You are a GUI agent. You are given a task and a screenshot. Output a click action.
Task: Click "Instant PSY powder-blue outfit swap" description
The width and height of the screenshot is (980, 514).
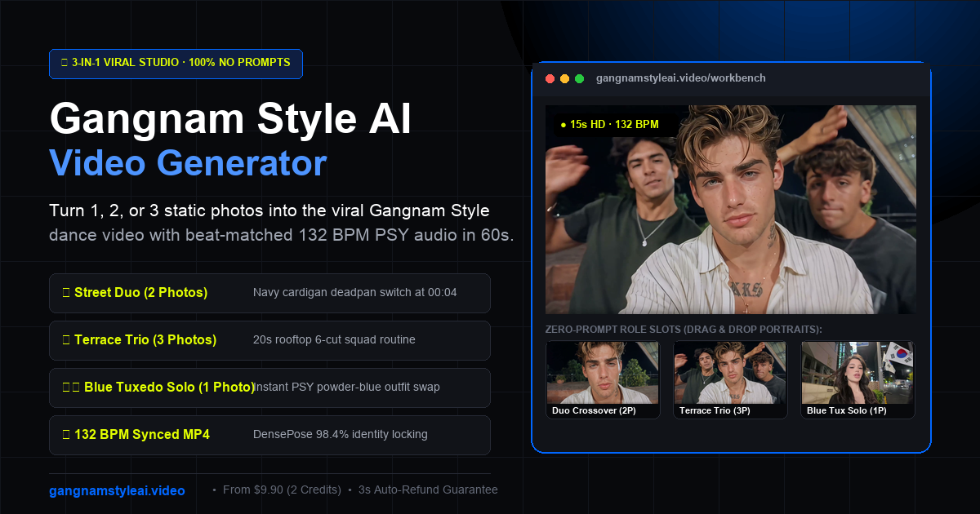coord(348,388)
